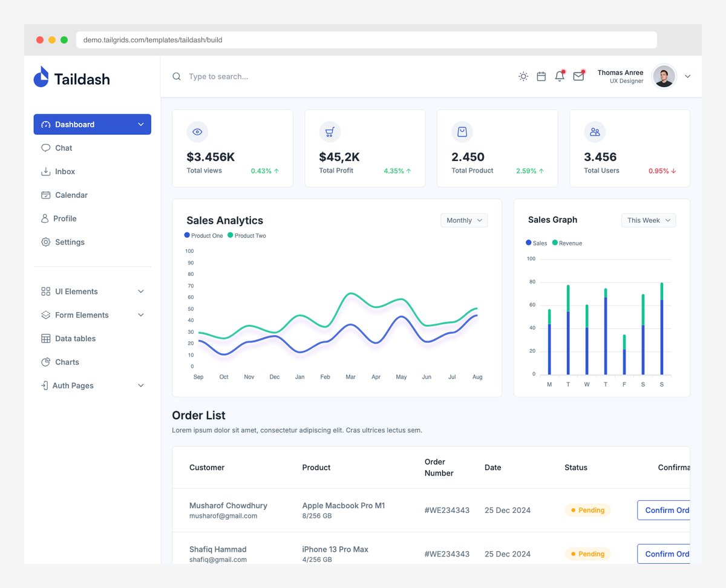The image size is (726, 588).
Task: Open Settings from the sidebar menu
Action: pyautogui.click(x=70, y=242)
